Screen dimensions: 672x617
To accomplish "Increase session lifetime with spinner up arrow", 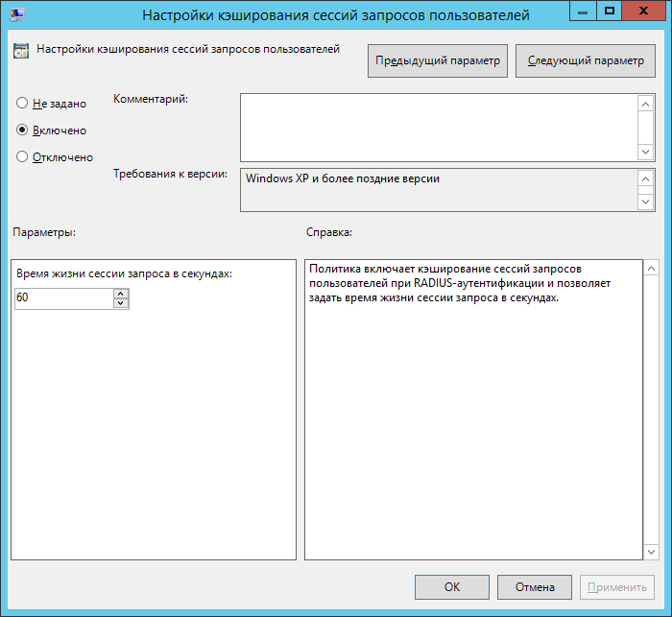I will pos(120,294).
